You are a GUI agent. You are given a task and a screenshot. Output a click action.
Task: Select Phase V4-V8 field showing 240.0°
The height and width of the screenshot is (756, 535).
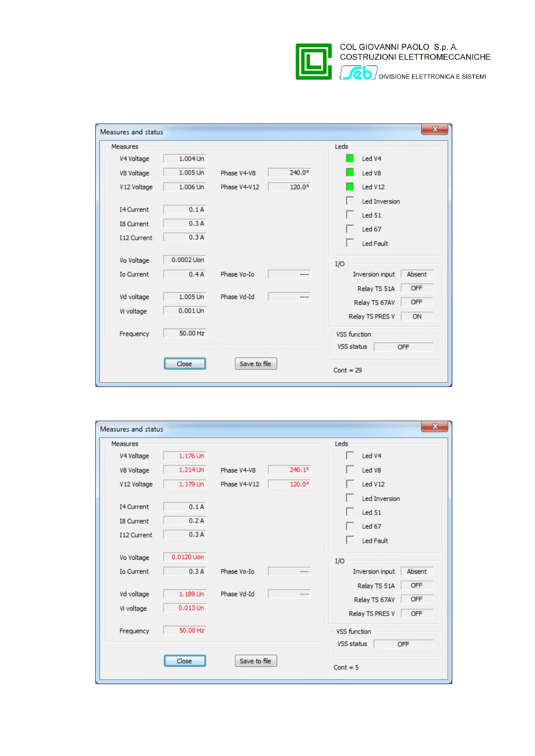click(x=290, y=172)
